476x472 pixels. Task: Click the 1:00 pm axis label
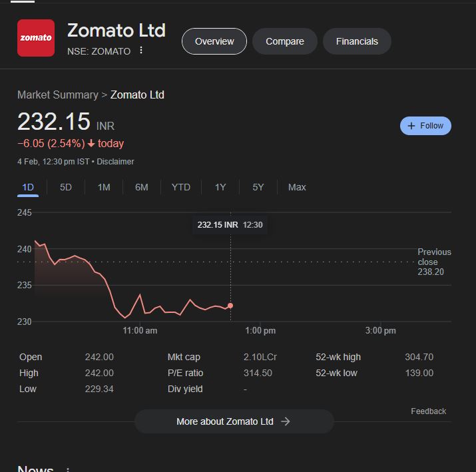click(260, 331)
